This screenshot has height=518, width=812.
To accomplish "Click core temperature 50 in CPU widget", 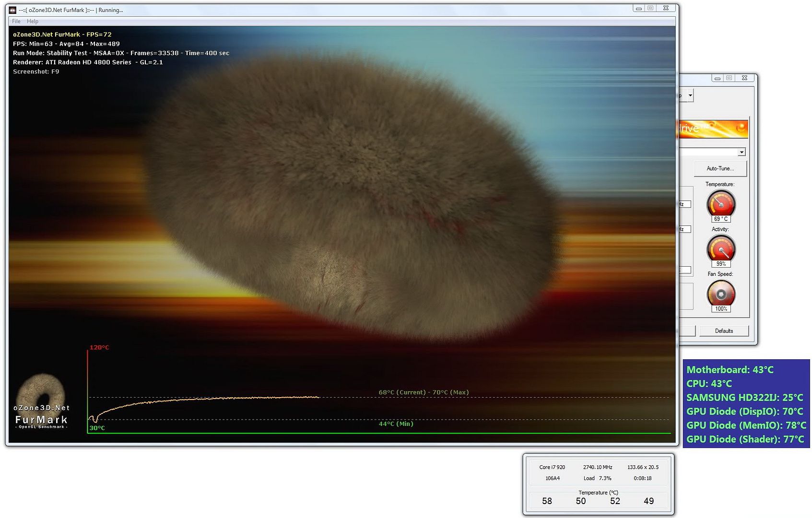I will 581,501.
